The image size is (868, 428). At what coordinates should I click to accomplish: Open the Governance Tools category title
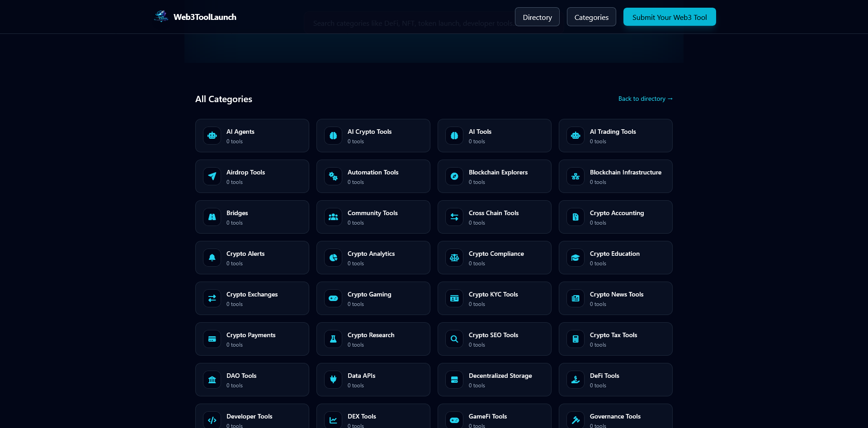pyautogui.click(x=615, y=416)
